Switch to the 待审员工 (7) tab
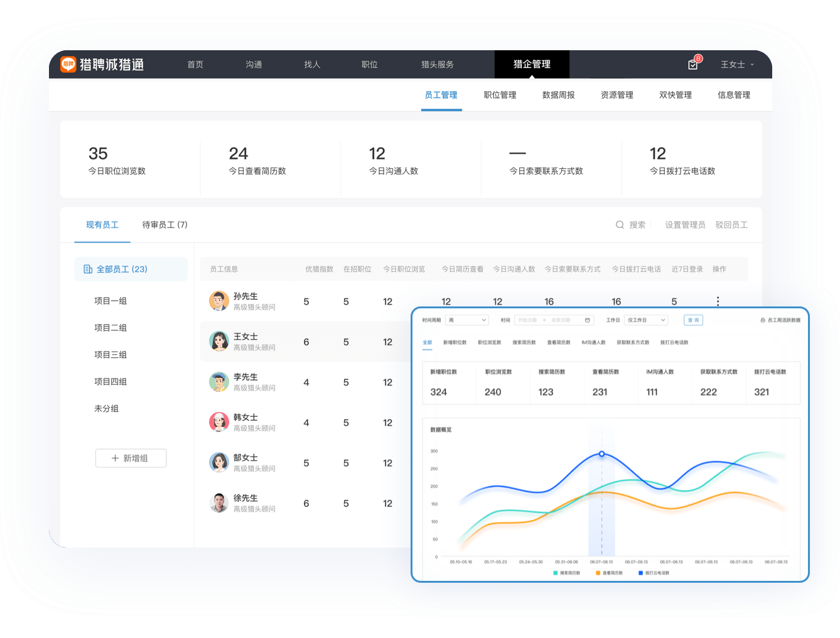The height and width of the screenshot is (638, 840). pyautogui.click(x=164, y=225)
